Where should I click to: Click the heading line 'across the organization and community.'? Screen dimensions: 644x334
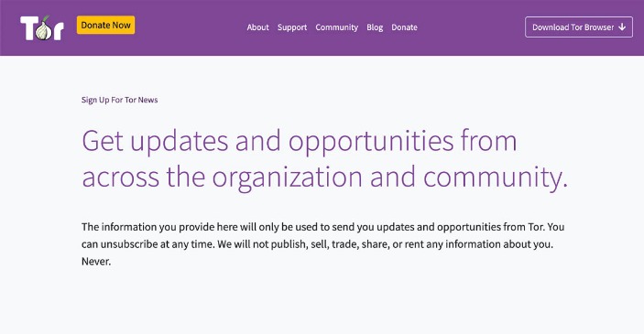point(325,177)
